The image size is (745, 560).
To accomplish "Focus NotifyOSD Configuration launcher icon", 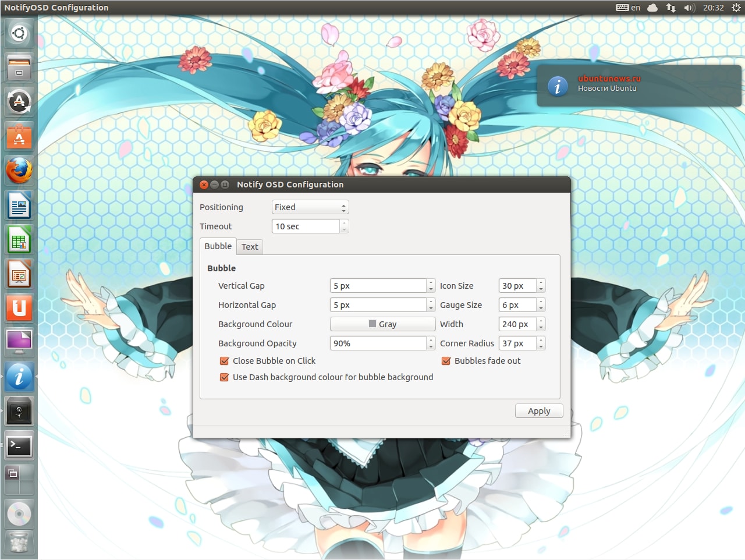I will (19, 377).
